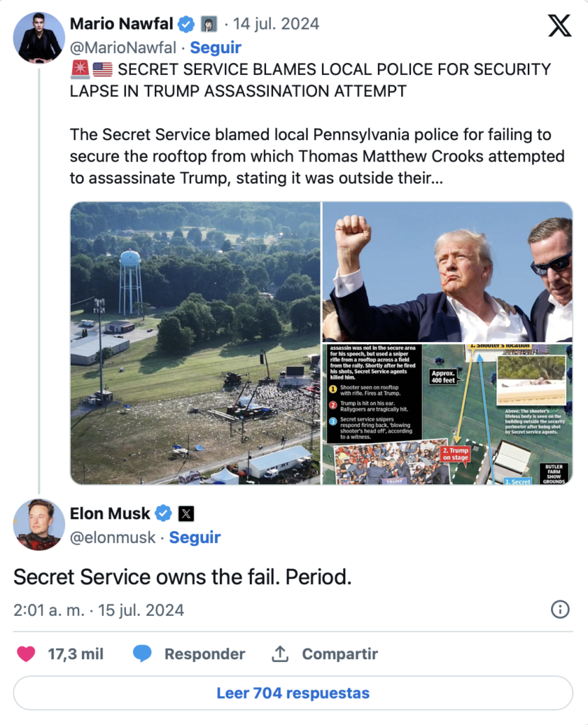Click the blue reply bubble icon
The height and width of the screenshot is (725, 588).
143,654
